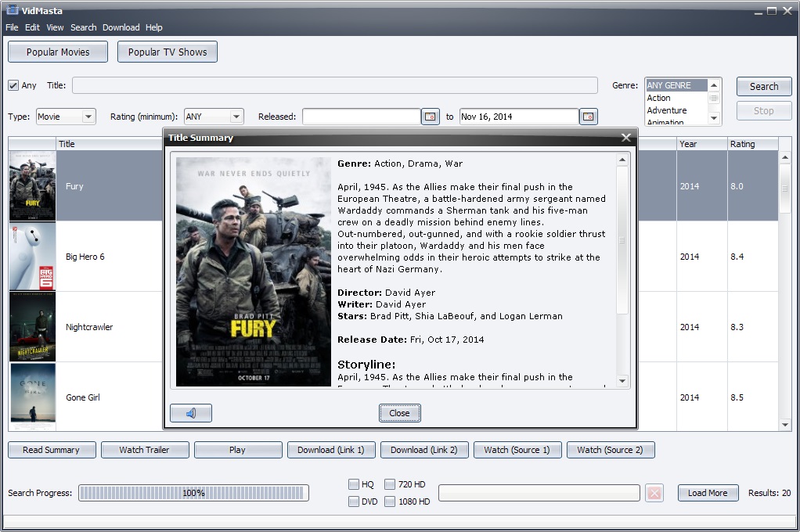Open the View menu
This screenshot has width=800, height=532.
55,27
